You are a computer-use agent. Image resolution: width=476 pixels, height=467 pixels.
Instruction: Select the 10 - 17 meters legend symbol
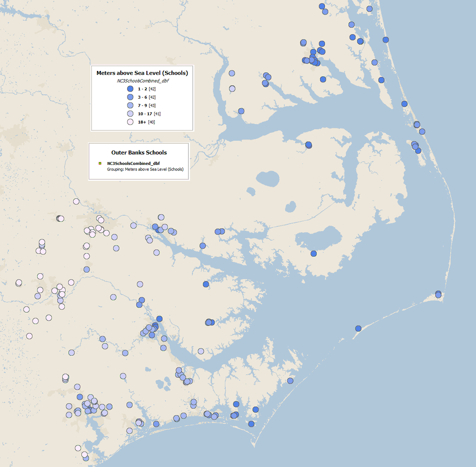[130, 114]
